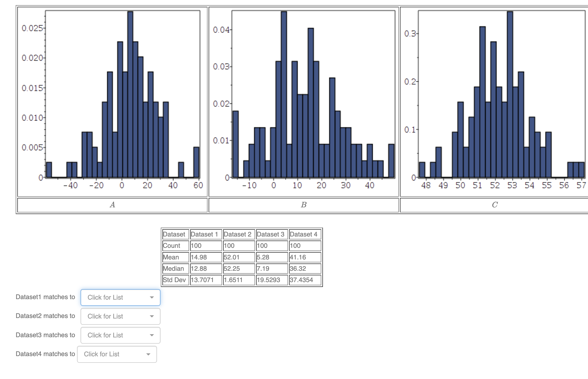Image resolution: width=588 pixels, height=379 pixels.
Task: Open the Dataset3 matches to dropdown
Action: tap(120, 335)
